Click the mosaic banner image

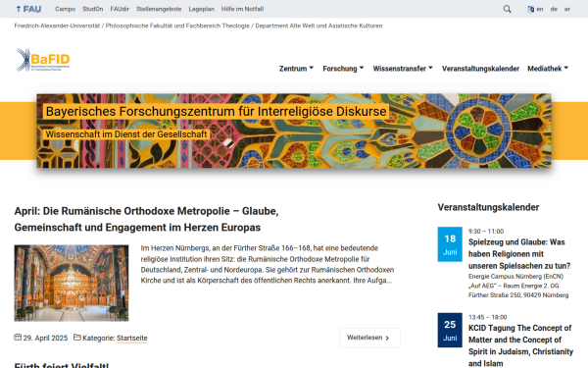[x=294, y=131]
